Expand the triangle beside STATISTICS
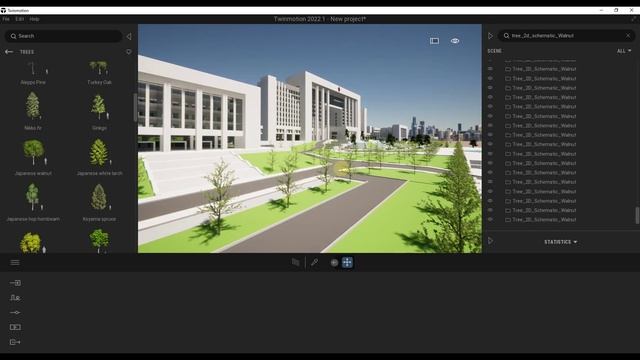Image resolution: width=640 pixels, height=360 pixels. click(490, 241)
